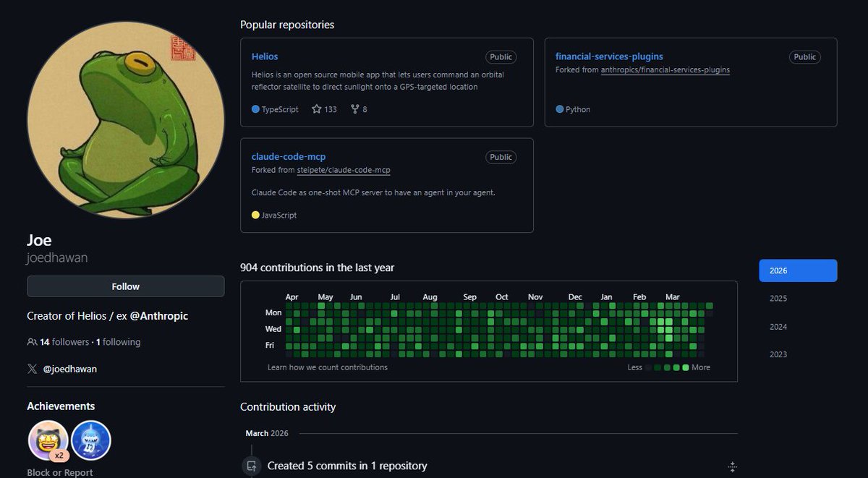This screenshot has width=868, height=478.
Task: Go to steipete/claude-code-mcp source repo
Action: coord(344,170)
